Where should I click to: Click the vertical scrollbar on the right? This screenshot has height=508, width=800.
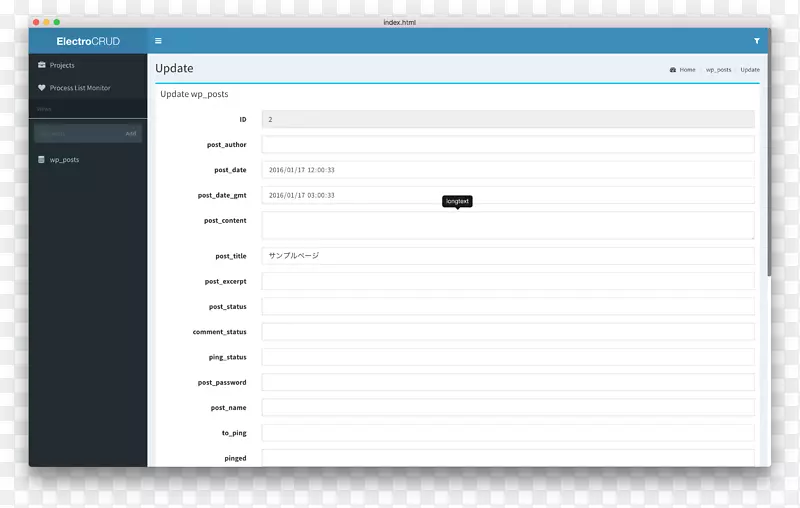coord(768,200)
